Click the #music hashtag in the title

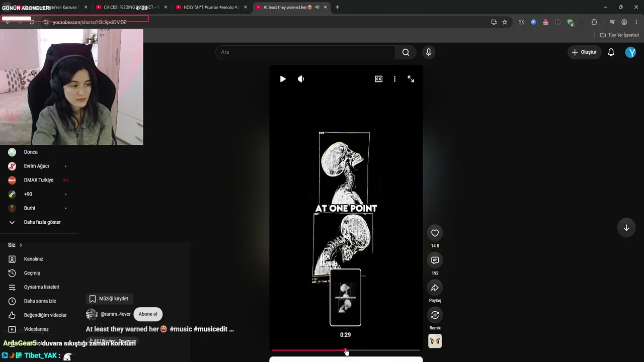pyautogui.click(x=180, y=329)
